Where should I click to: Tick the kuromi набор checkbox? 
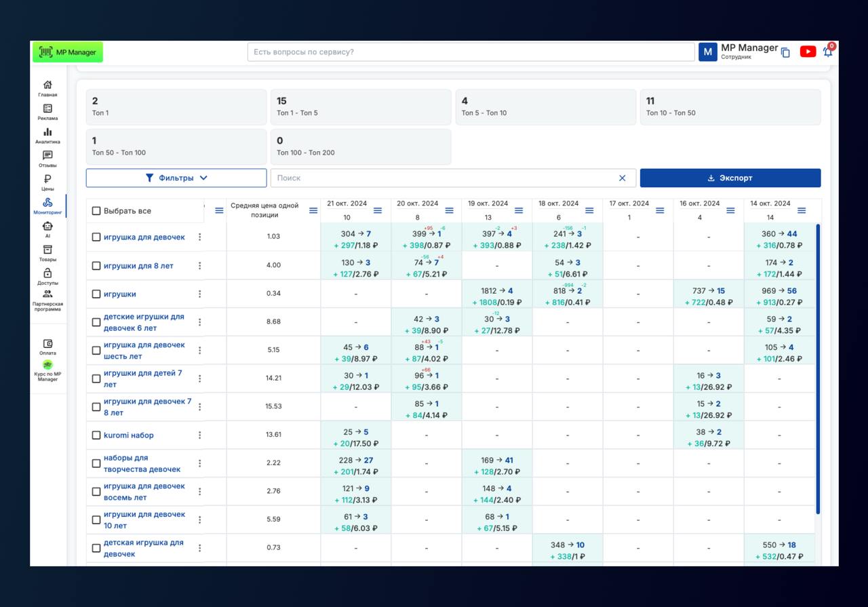[96, 435]
